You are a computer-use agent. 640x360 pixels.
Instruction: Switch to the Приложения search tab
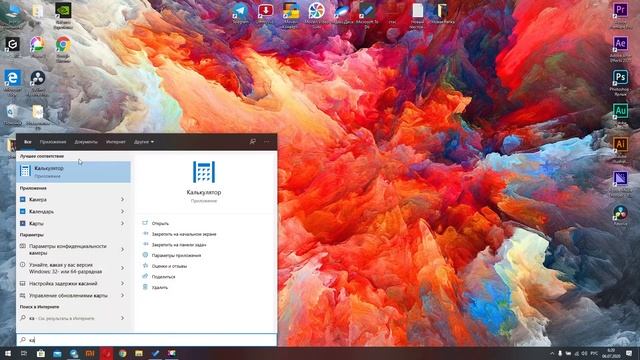point(53,142)
